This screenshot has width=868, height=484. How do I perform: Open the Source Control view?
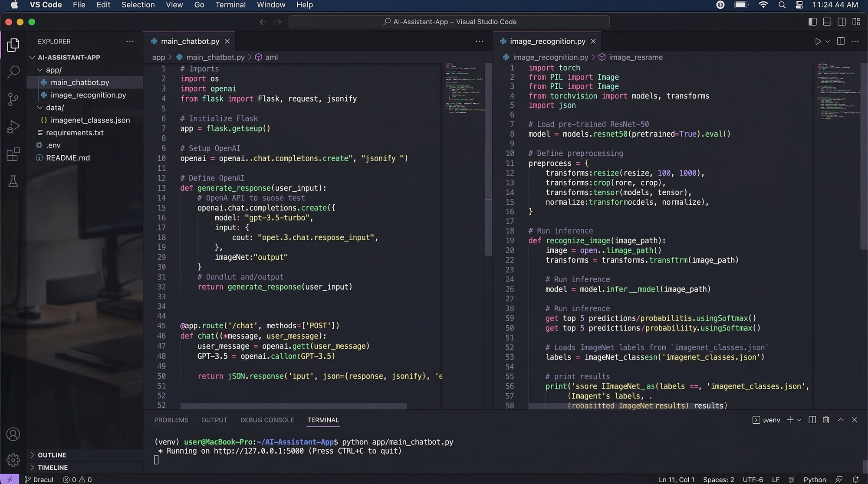click(13, 99)
